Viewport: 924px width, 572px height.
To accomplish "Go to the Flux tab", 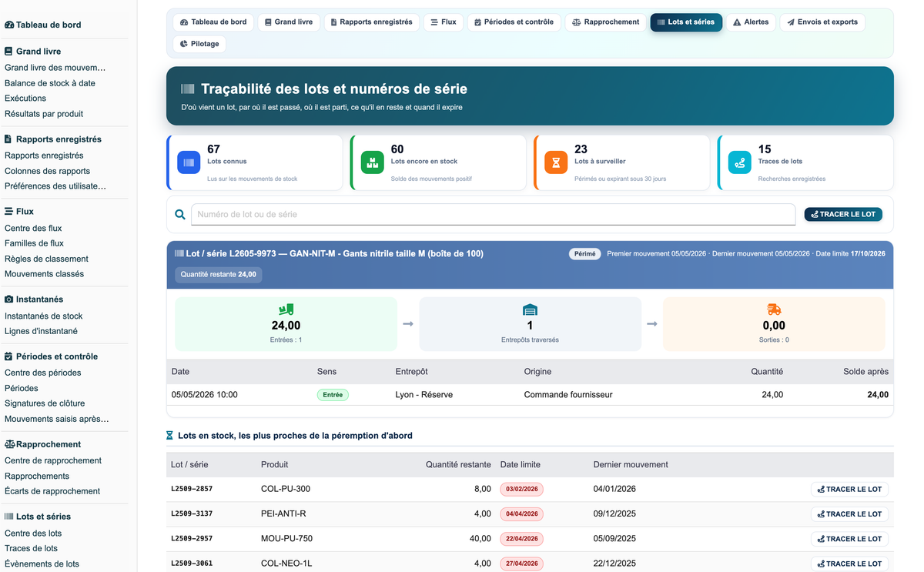I will click(444, 22).
